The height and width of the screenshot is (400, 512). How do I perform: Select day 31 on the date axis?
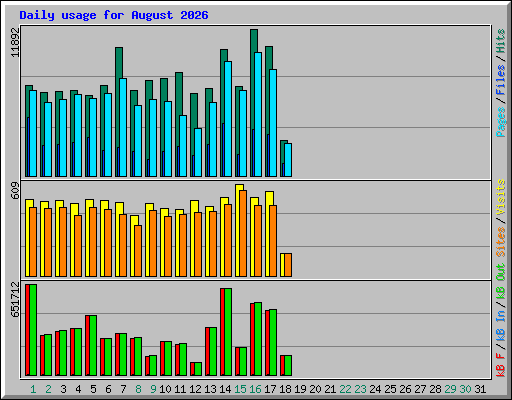pos(480,389)
